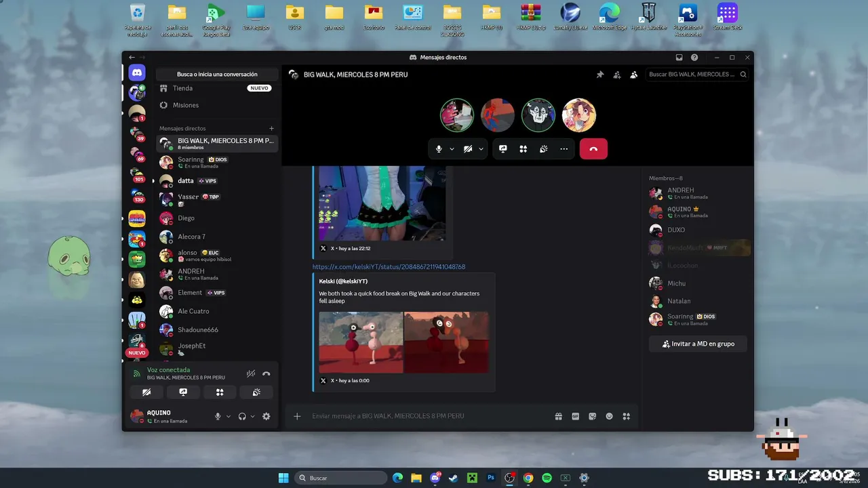This screenshot has height=488, width=868.
Task: Open the Kelski (@kelskiYT) embed title
Action: tap(343, 281)
